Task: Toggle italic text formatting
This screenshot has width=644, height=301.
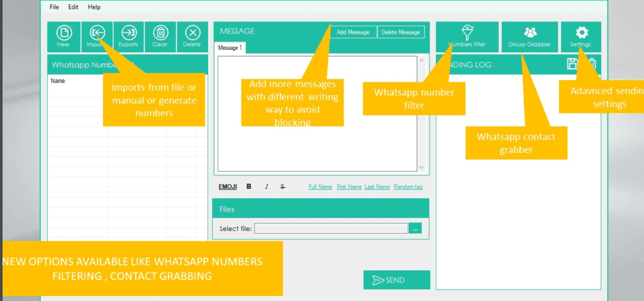Action: (x=266, y=186)
